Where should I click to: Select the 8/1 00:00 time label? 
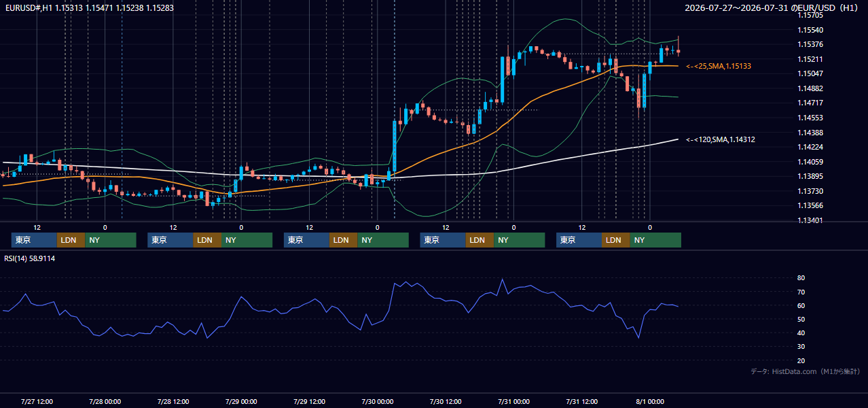click(x=650, y=401)
